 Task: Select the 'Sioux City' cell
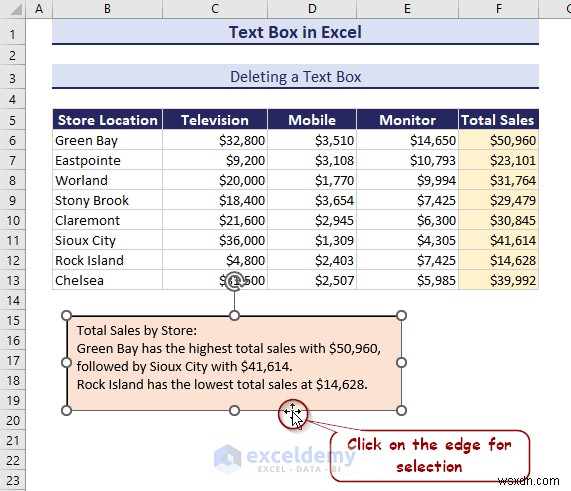point(107,240)
